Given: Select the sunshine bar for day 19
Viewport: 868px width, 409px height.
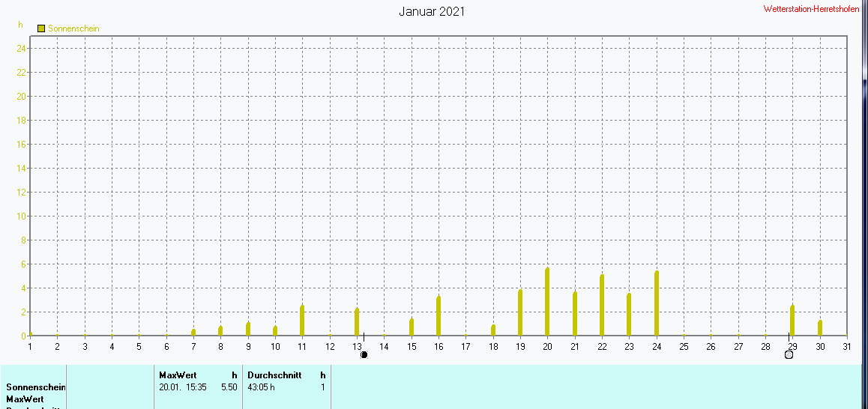Looking at the screenshot, I should tap(520, 312).
